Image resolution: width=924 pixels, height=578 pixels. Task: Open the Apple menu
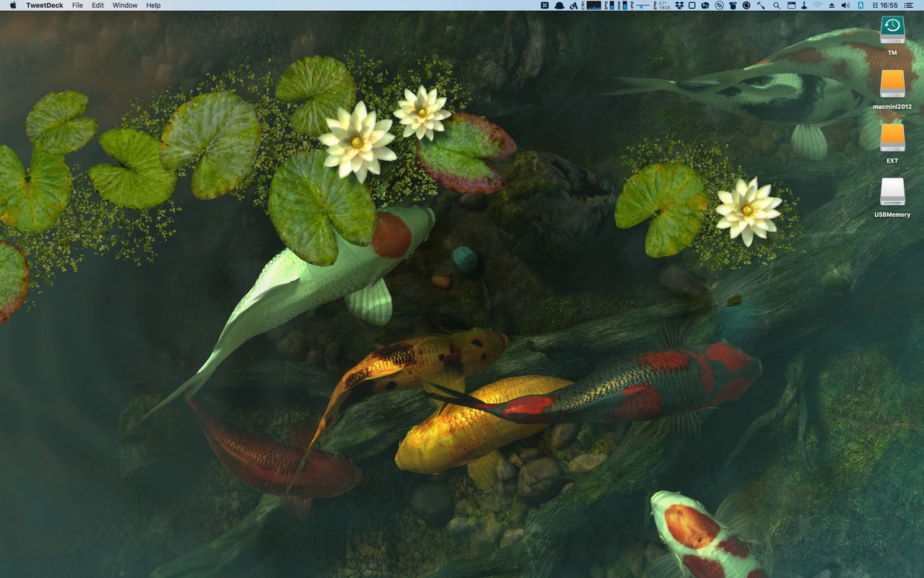pyautogui.click(x=13, y=5)
